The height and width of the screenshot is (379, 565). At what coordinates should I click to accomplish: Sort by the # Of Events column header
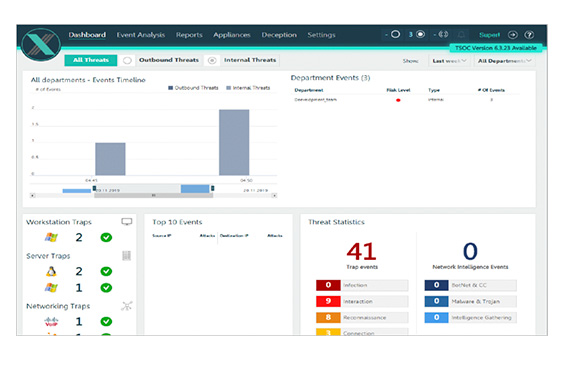(491, 90)
